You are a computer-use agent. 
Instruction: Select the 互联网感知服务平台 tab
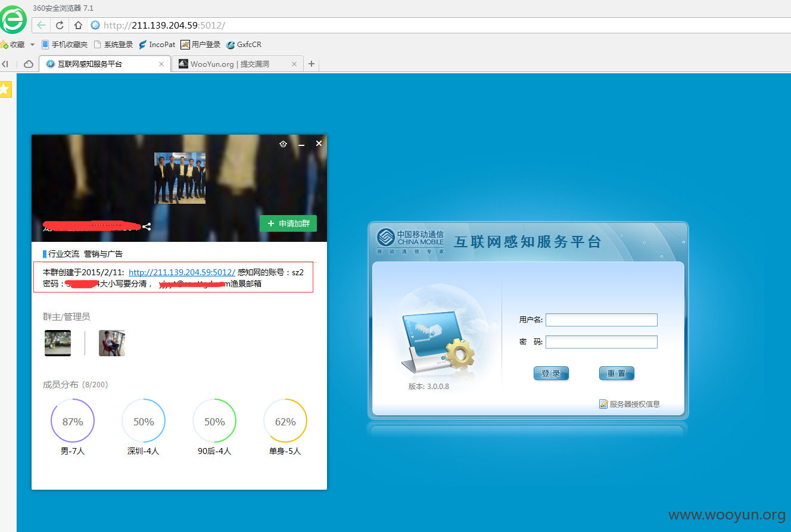coord(104,64)
